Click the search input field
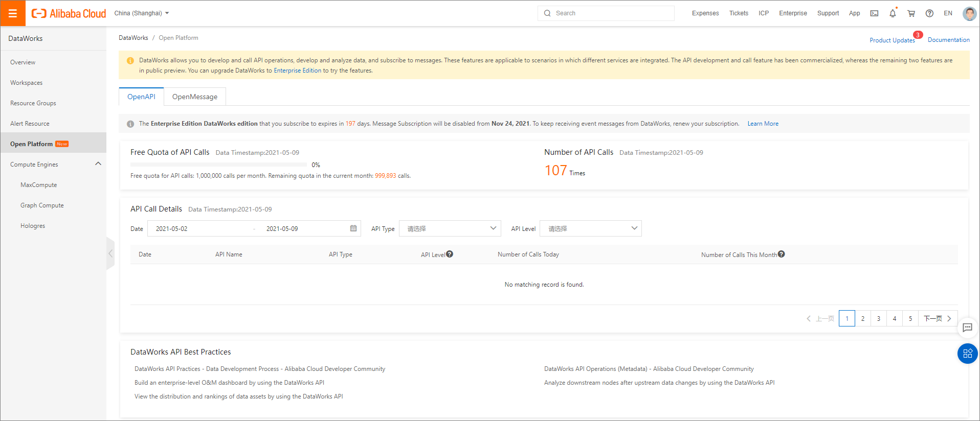Screen dimensions: 980x421 click(x=606, y=13)
